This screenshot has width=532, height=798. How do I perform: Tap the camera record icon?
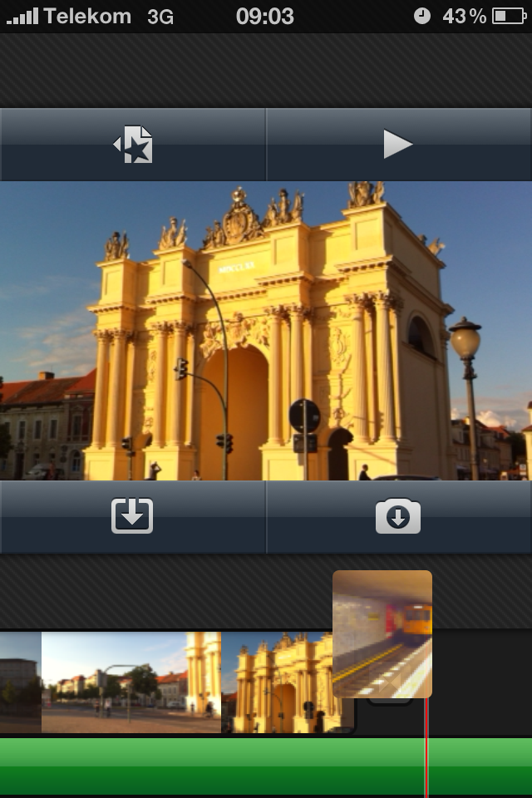point(398,516)
